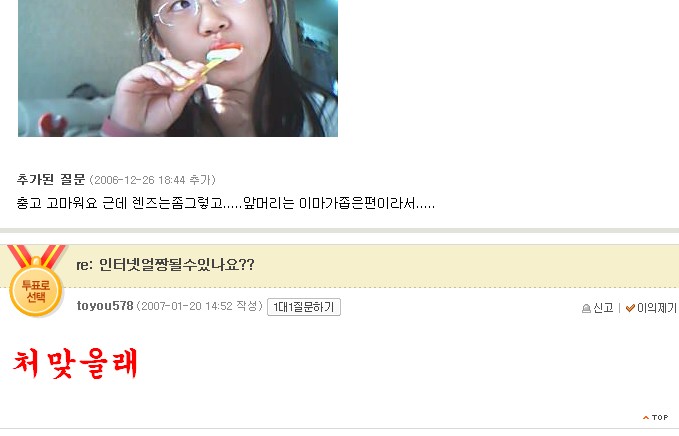Open the 1대1질문하기 button
This screenshot has width=679, height=436.
click(x=304, y=307)
